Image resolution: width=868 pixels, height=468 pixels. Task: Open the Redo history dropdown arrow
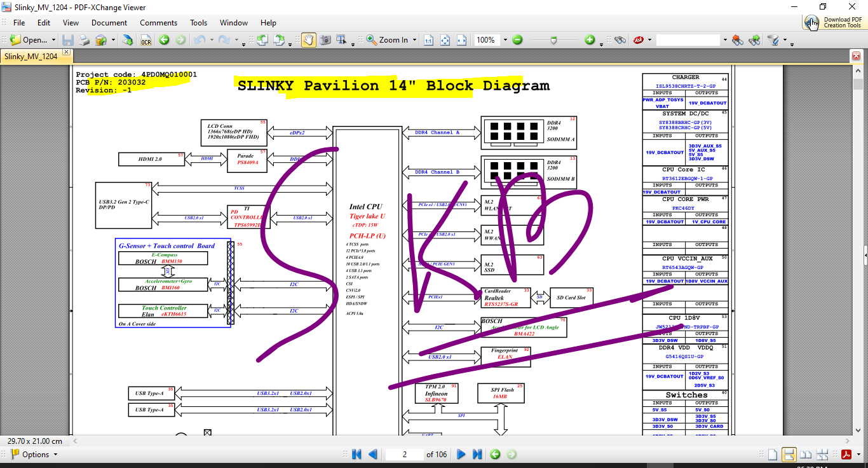(236, 40)
